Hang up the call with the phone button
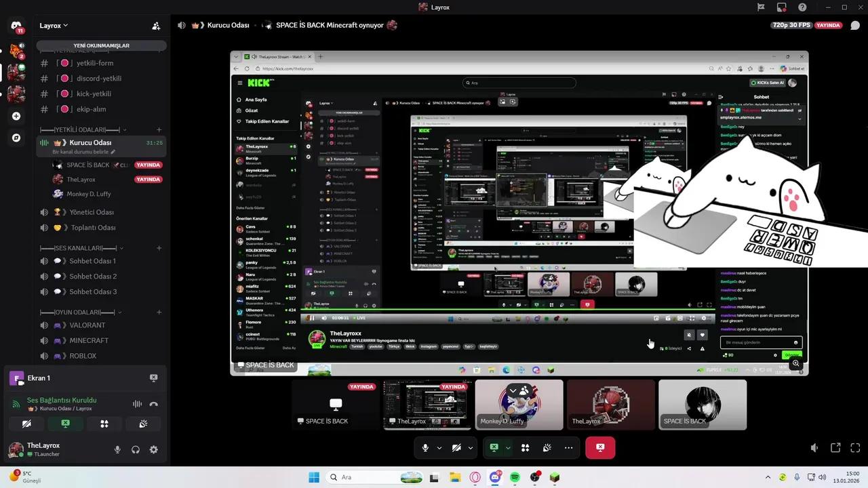The image size is (868, 488). (154, 403)
